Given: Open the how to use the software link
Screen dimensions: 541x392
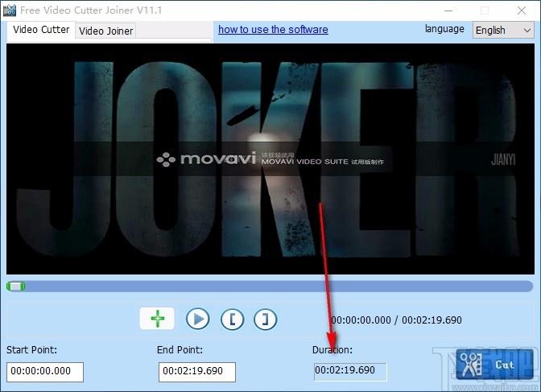Looking at the screenshot, I should (273, 29).
